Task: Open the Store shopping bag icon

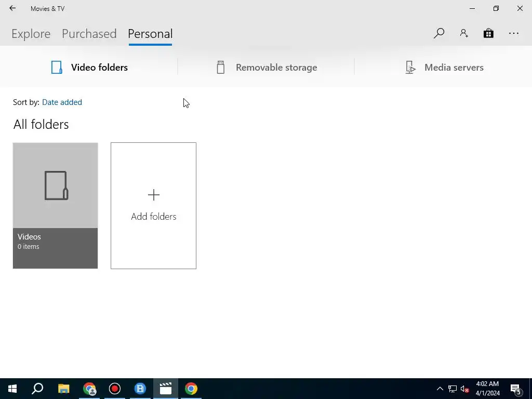Action: (488, 33)
